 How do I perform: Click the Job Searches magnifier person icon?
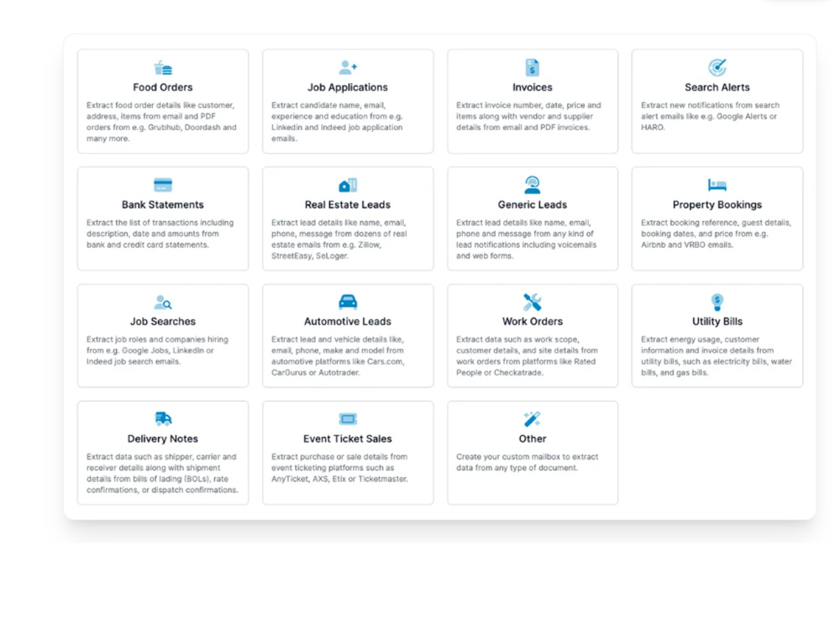(x=163, y=302)
